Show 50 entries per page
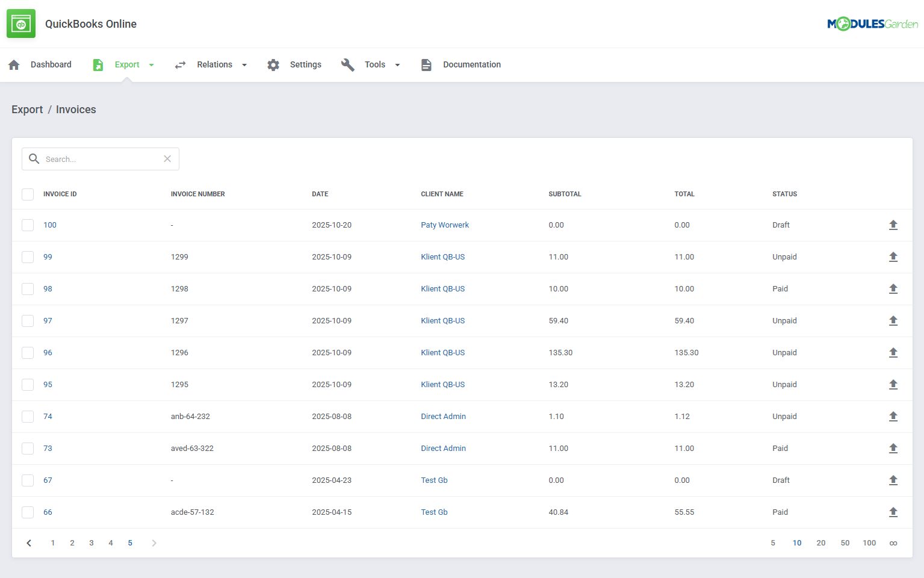Image resolution: width=924 pixels, height=578 pixels. click(x=845, y=543)
